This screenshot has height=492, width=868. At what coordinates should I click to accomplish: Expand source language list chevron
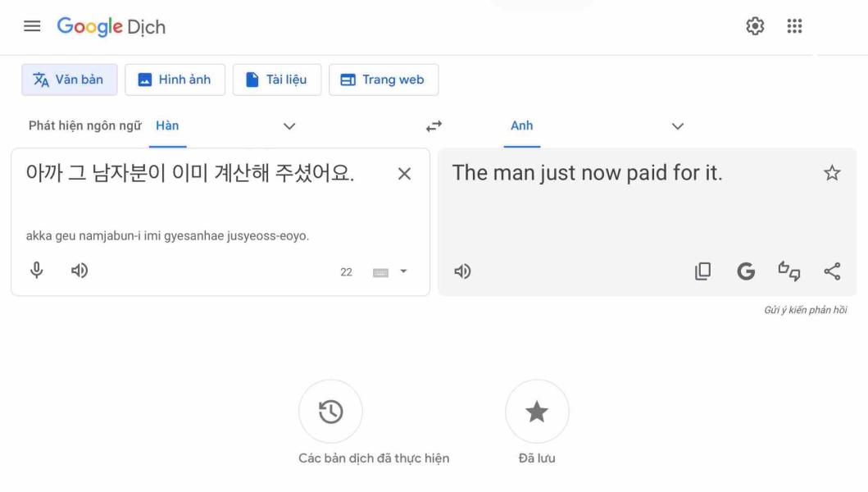(x=289, y=126)
